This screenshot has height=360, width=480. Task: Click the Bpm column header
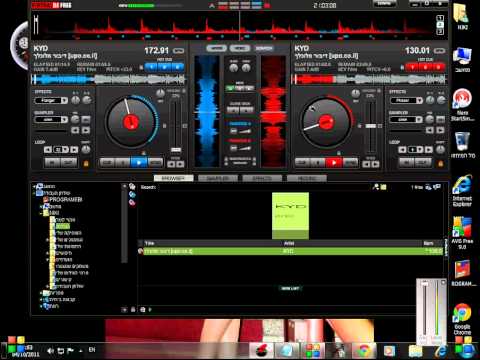point(428,243)
